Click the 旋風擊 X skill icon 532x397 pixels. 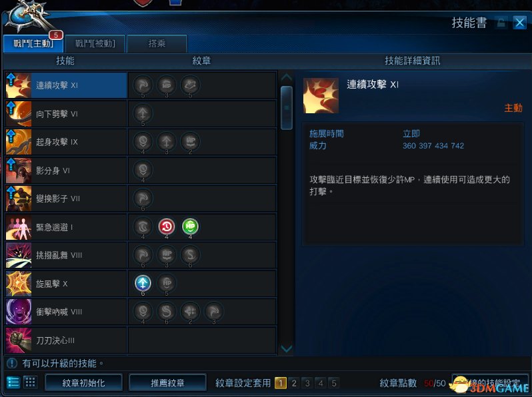point(19,284)
